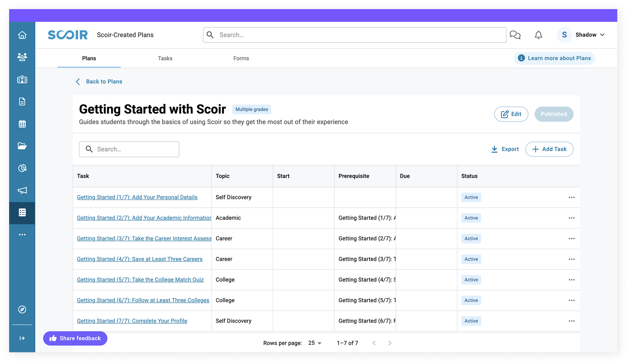Screen dimensions: 629x364
Task: Switch to the Forms tab
Action: [x=241, y=58]
